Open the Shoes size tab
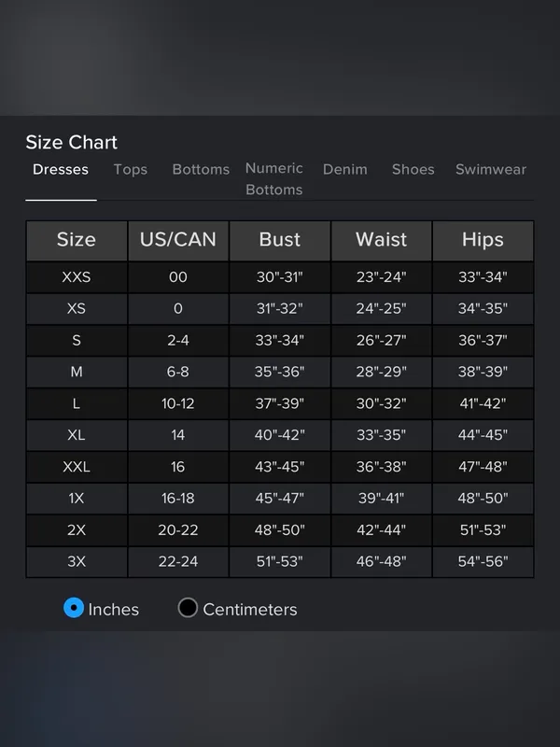This screenshot has height=747, width=560. coord(413,170)
